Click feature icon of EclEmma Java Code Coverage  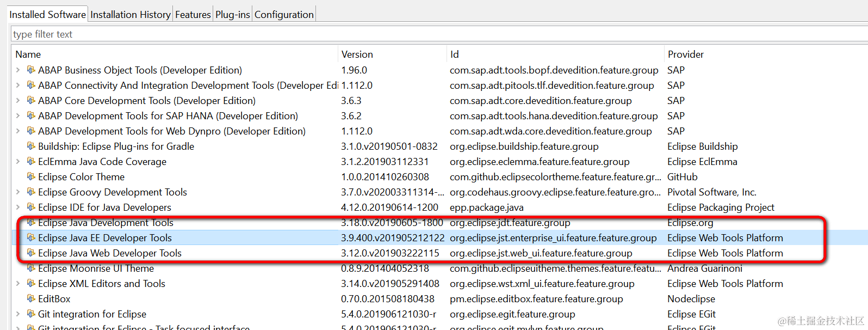[31, 161]
